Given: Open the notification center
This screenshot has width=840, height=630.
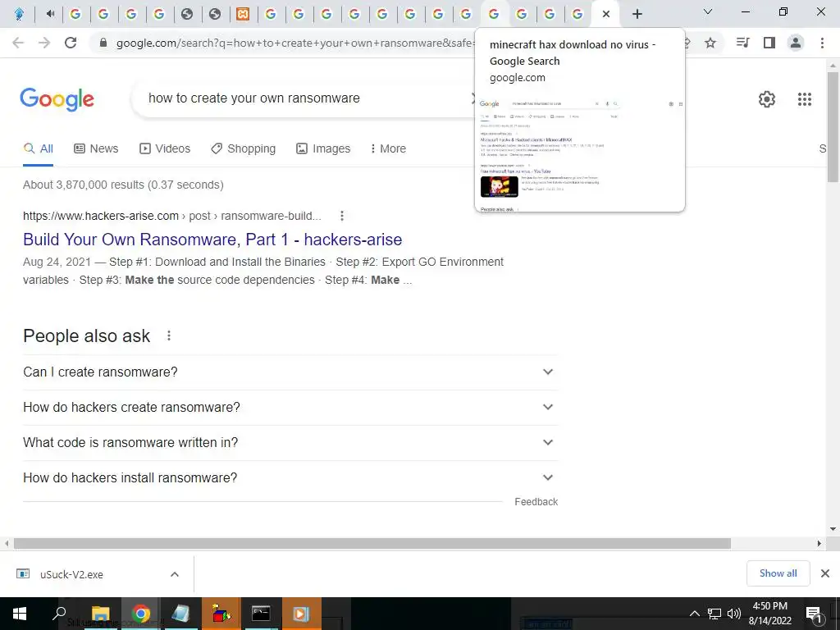Looking at the screenshot, I should pyautogui.click(x=815, y=614).
